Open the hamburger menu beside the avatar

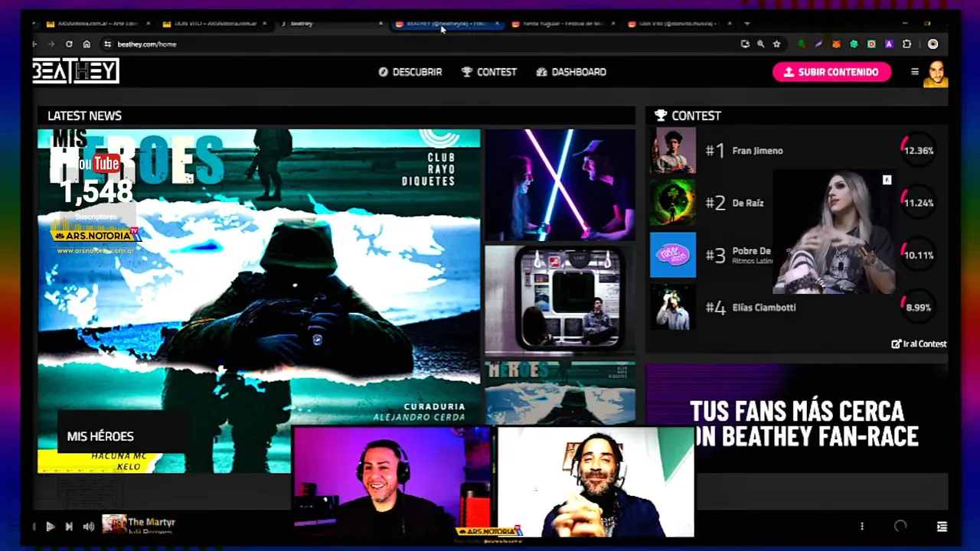pos(914,72)
